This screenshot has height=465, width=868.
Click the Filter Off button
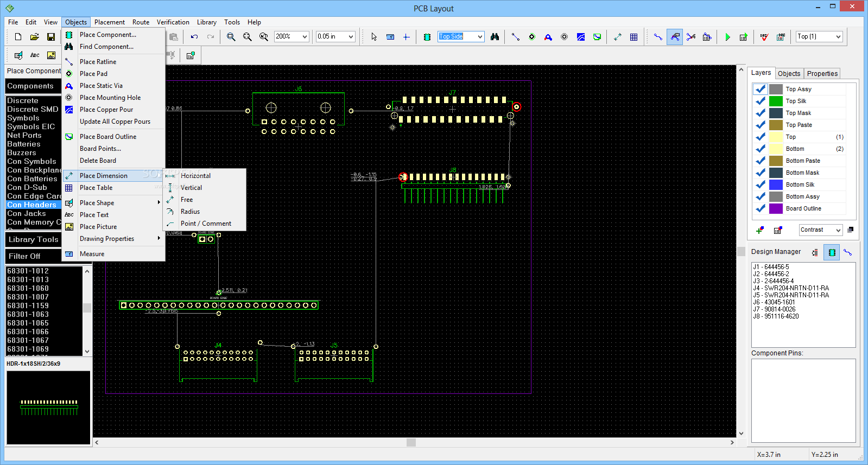(33, 256)
